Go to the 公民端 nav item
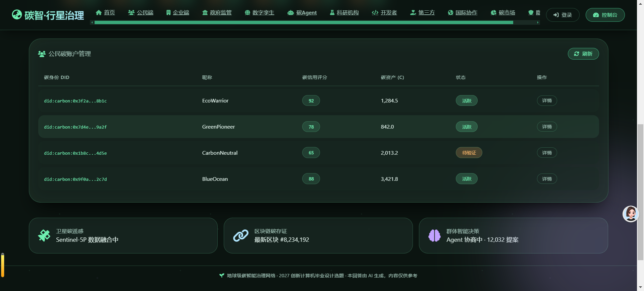644x291 pixels. click(x=141, y=12)
